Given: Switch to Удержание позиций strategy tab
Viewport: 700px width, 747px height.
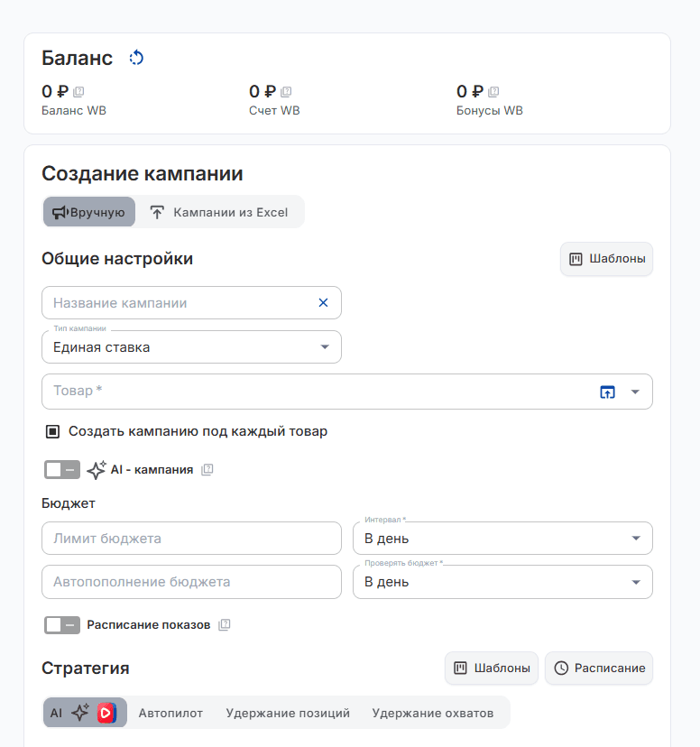Looking at the screenshot, I should click(x=288, y=714).
